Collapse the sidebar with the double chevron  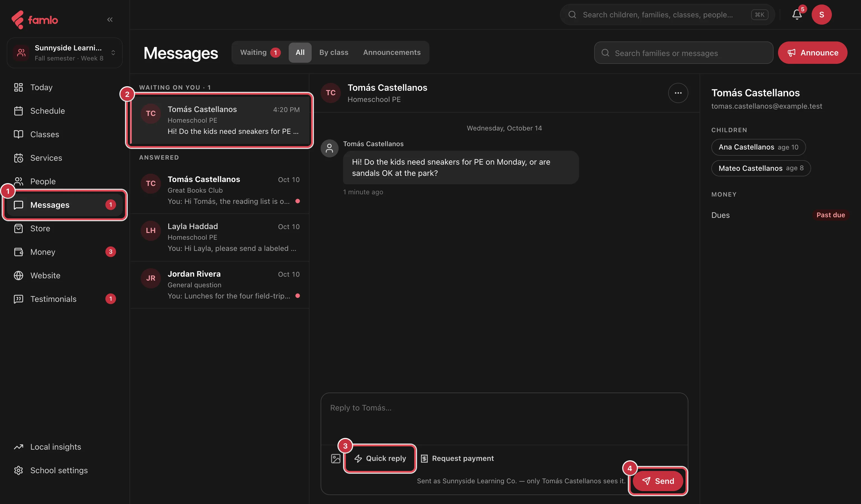tap(110, 20)
